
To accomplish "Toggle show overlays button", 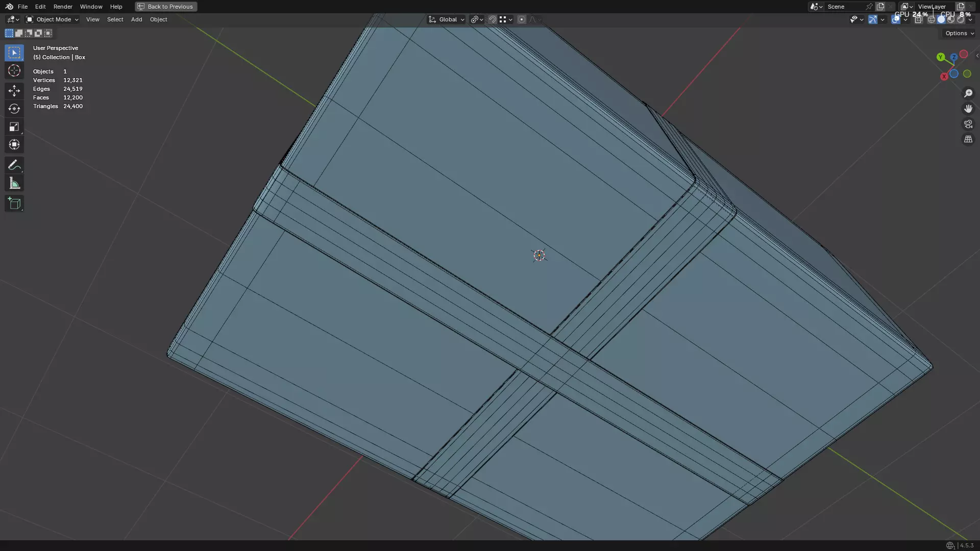I will click(x=896, y=19).
